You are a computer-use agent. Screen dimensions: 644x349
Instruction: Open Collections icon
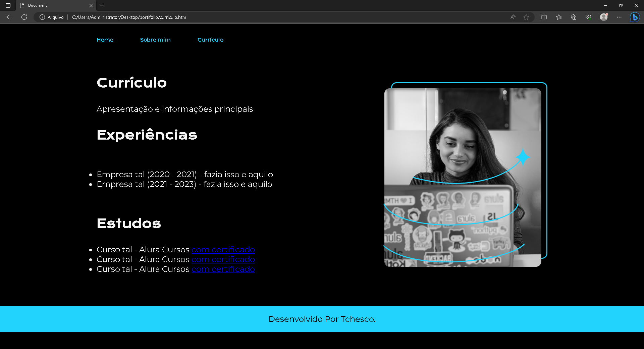[574, 17]
